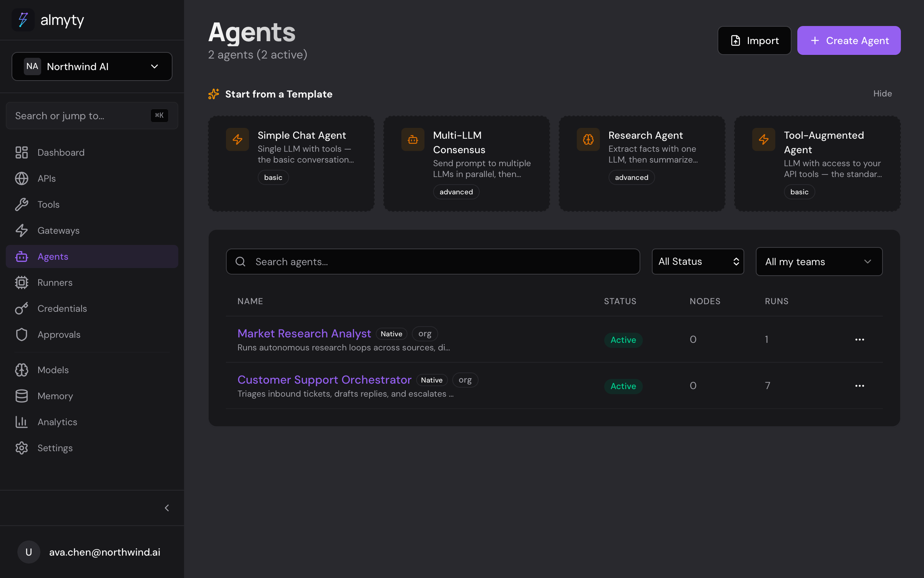Image resolution: width=924 pixels, height=578 pixels.
Task: Go to Dashboard in the sidebar
Action: point(92,152)
